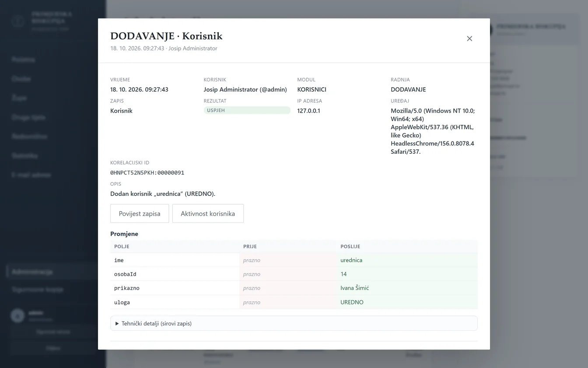
Task: Click the "UREĐAJ" label
Action: pos(400,101)
